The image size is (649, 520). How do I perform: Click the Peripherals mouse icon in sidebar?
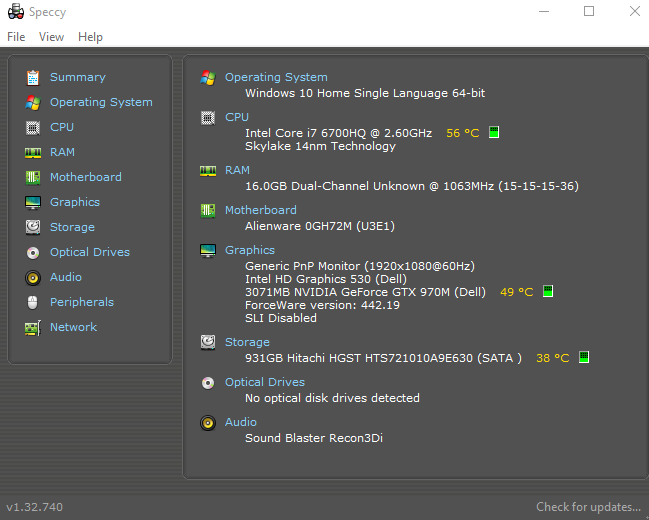point(32,303)
